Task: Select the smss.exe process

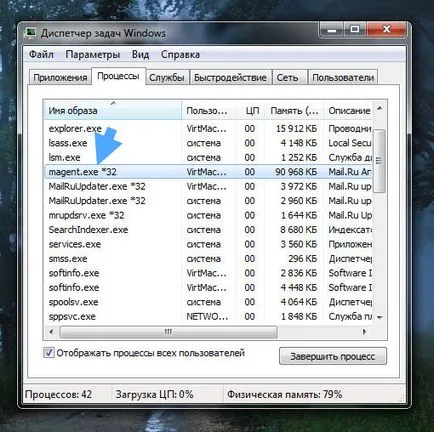Action: [x=208, y=259]
